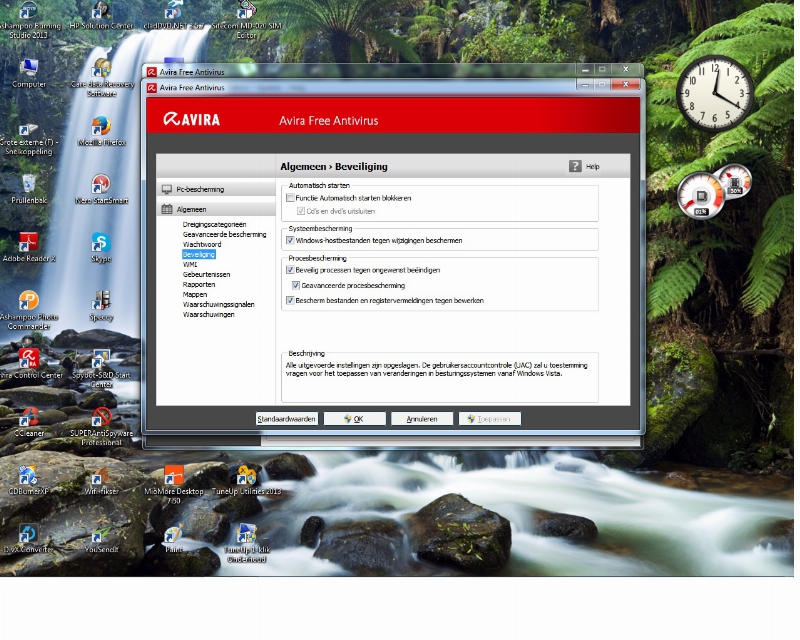Select the Wachtwoord settings entry
Screen dimensions: 800x640
202,244
